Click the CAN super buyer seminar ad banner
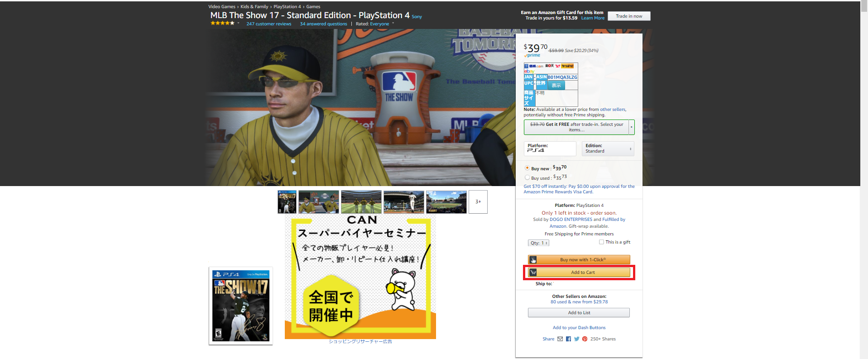The width and height of the screenshot is (868, 359). point(360,277)
